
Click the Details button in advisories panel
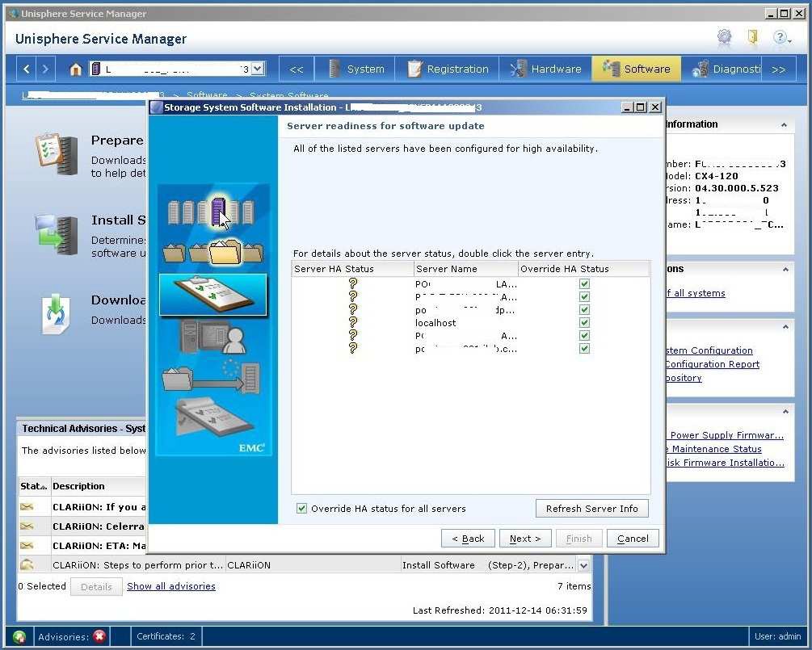coord(96,587)
